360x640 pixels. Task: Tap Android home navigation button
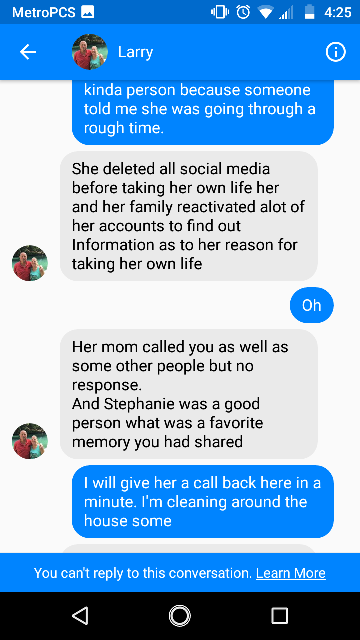pyautogui.click(x=180, y=616)
